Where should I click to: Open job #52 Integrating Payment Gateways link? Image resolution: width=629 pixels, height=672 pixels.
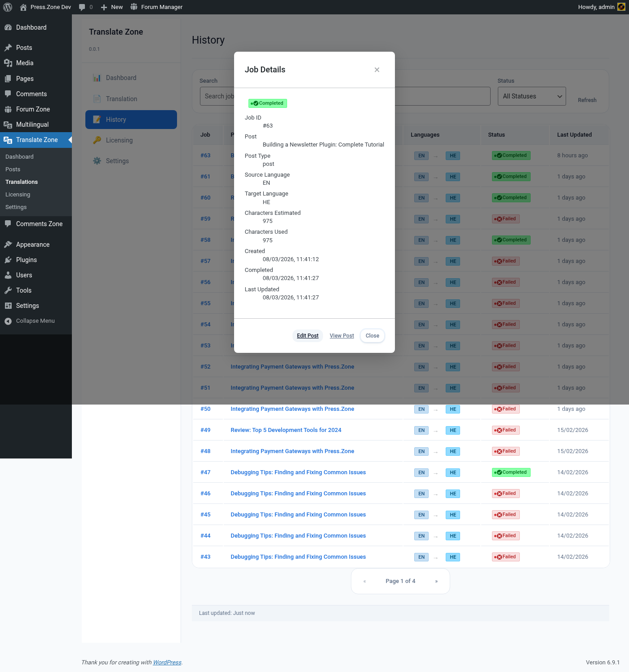coord(292,367)
